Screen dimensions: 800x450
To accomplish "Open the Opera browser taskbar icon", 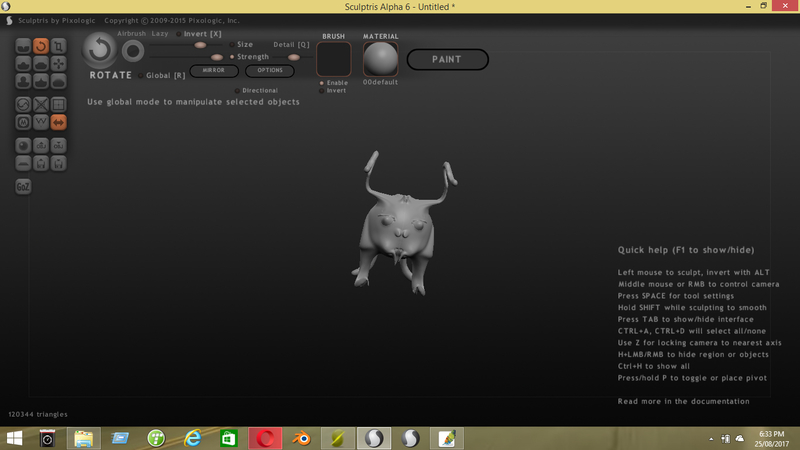I will (265, 438).
